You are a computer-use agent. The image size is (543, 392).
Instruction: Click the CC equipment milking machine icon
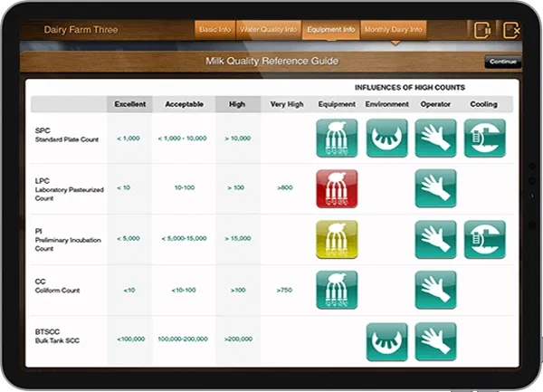[337, 291]
